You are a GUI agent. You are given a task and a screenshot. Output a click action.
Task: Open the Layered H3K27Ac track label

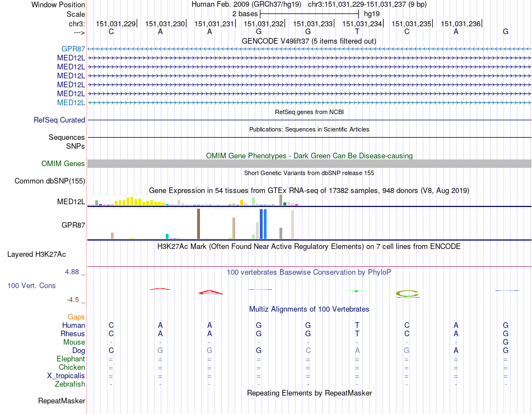tap(36, 255)
